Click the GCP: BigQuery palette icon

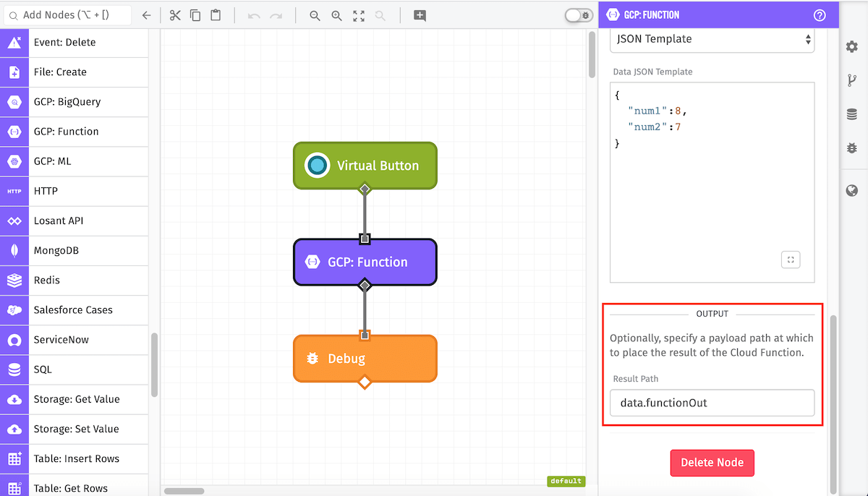pyautogui.click(x=14, y=102)
